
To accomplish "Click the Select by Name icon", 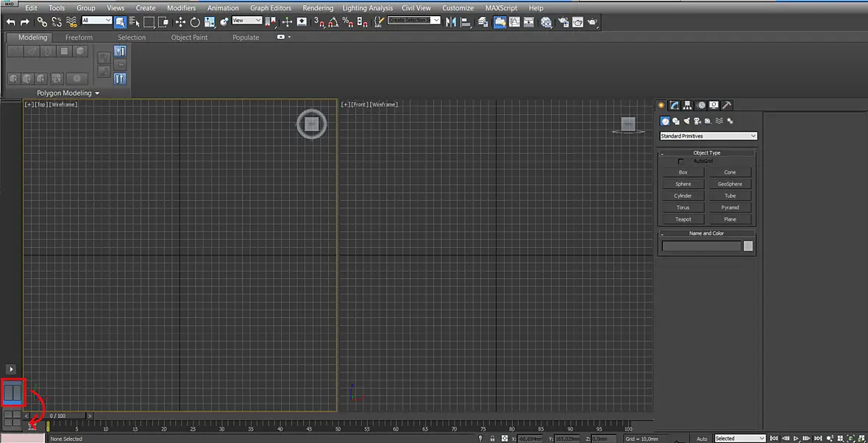I will pos(134,22).
